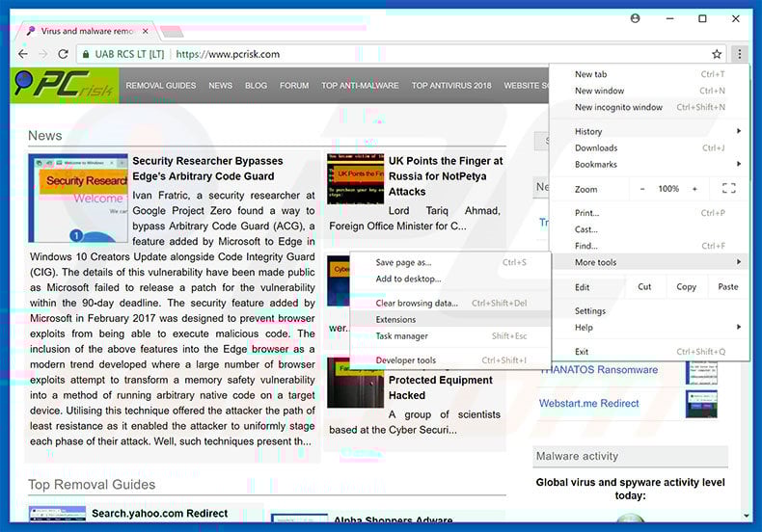Bookmark this page with star icon
762x532 pixels.
point(717,54)
